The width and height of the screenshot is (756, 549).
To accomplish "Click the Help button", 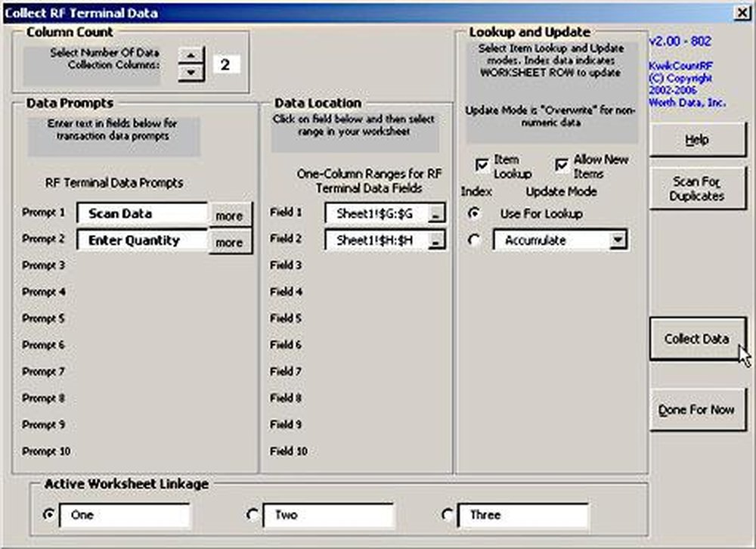I will point(697,140).
